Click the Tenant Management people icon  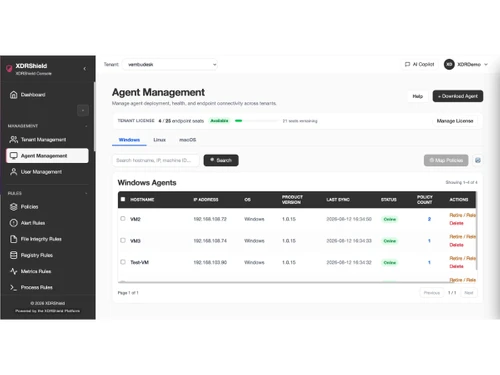14,139
